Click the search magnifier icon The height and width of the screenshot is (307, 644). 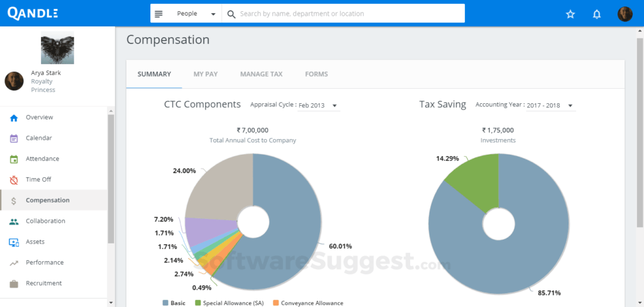pos(231,14)
